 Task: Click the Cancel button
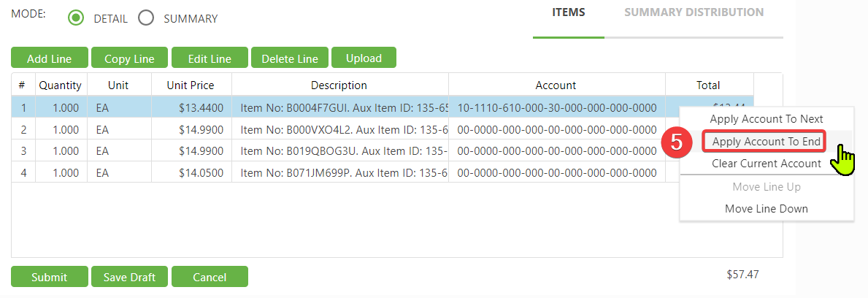tap(210, 277)
